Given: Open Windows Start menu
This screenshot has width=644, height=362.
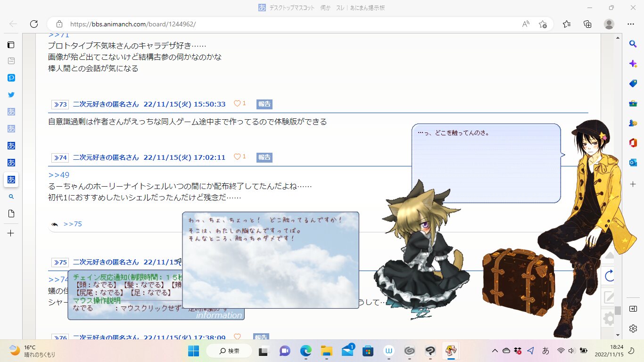Looking at the screenshot, I should click(x=194, y=351).
